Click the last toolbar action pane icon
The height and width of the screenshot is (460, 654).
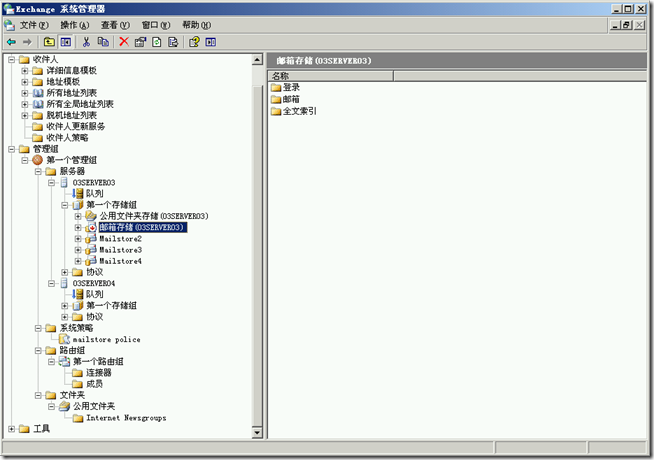coord(211,42)
